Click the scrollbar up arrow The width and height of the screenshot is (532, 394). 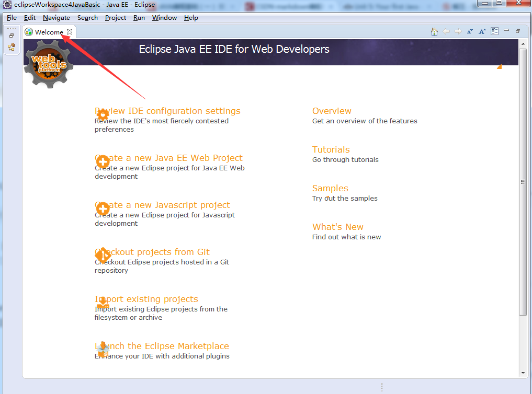523,43
